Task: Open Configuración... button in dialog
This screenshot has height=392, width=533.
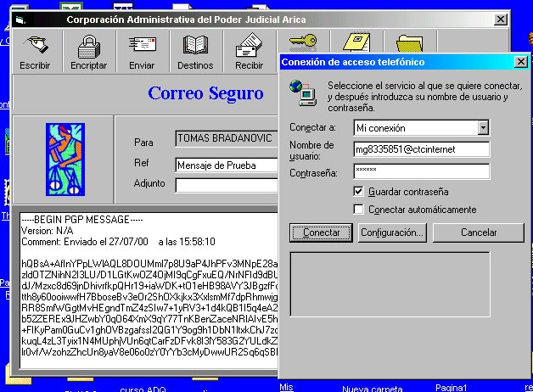Action: [x=391, y=232]
